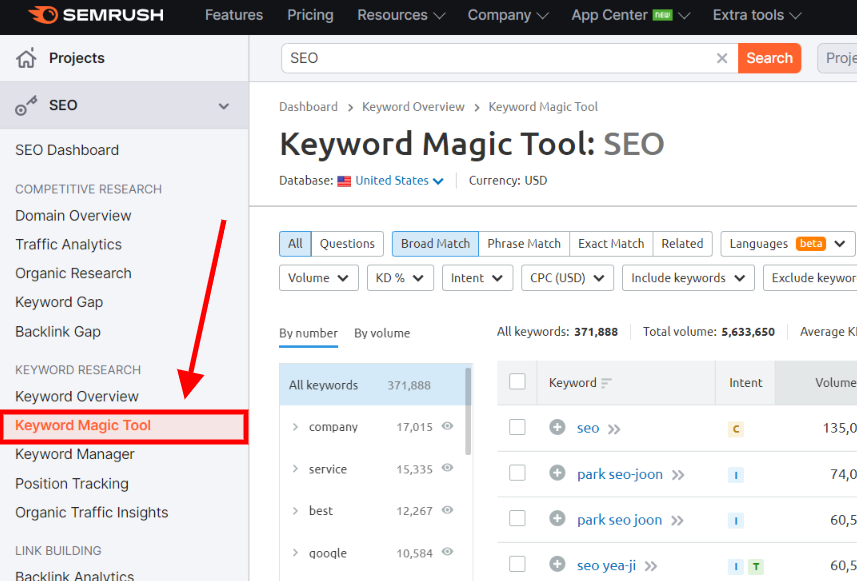
Task: Clear the search field with X icon
Action: coord(721,58)
